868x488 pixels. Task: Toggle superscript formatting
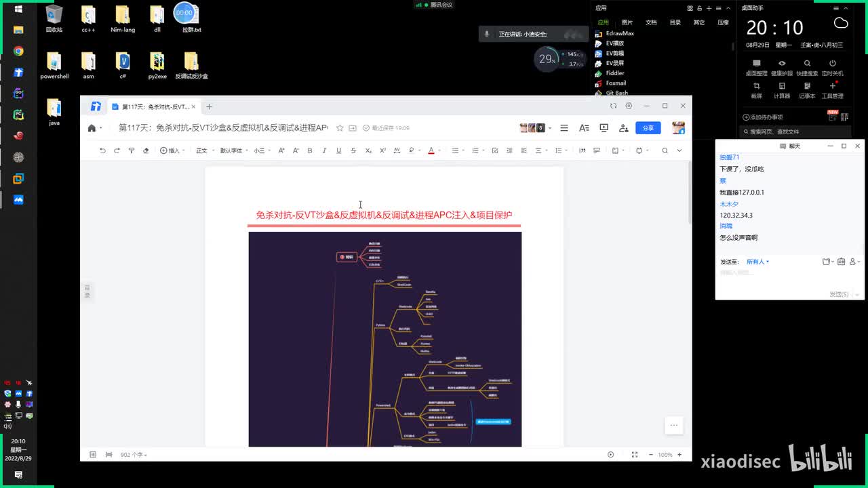point(382,150)
